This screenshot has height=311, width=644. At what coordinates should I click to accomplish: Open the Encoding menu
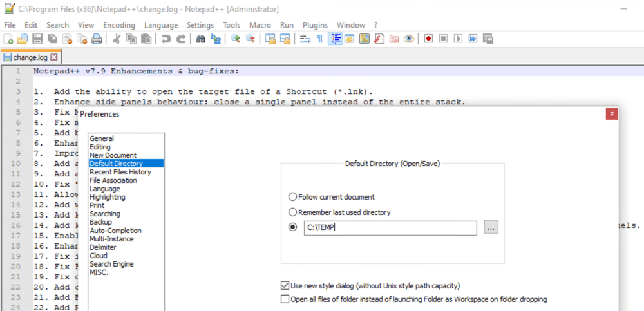click(x=119, y=25)
